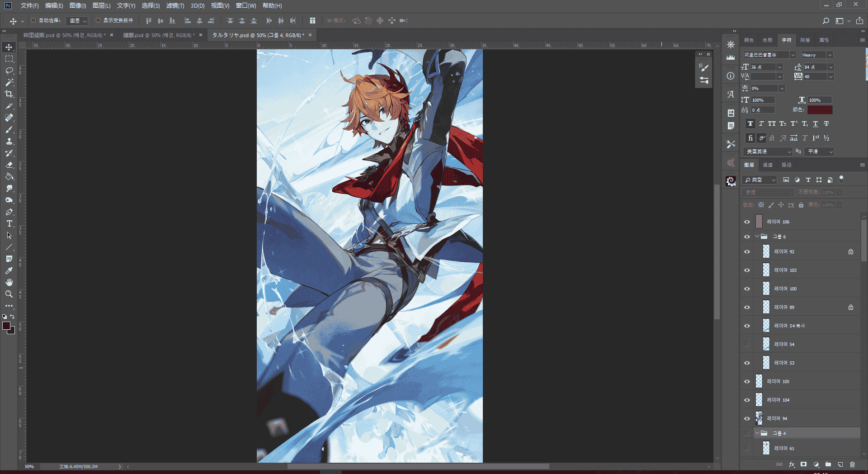Select the 레이어 94 layer thumbnail
The image size is (868, 474).
click(759, 418)
